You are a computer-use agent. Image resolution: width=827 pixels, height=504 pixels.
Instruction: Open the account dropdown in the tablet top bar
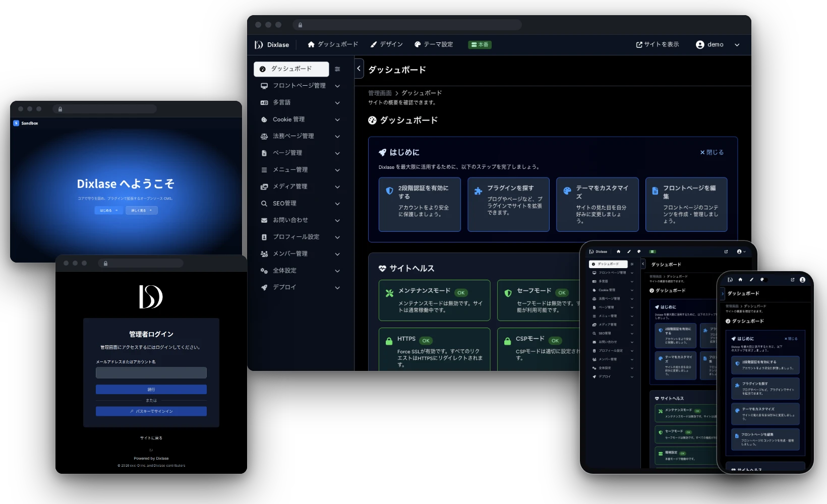click(x=741, y=251)
